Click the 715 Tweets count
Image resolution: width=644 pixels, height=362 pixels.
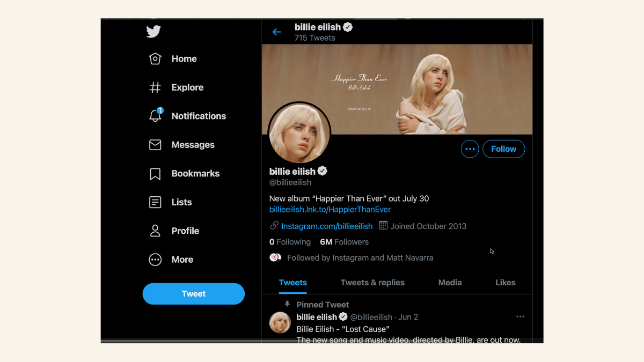[x=314, y=38]
